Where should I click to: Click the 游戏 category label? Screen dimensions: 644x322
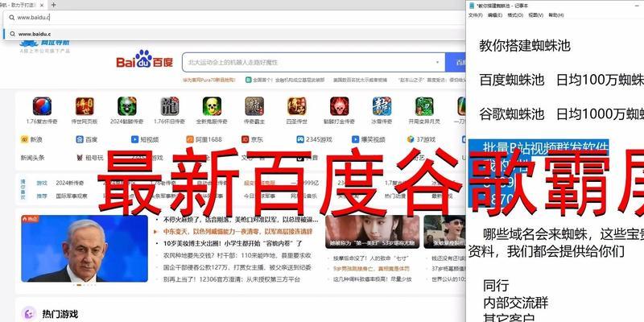click(42, 184)
